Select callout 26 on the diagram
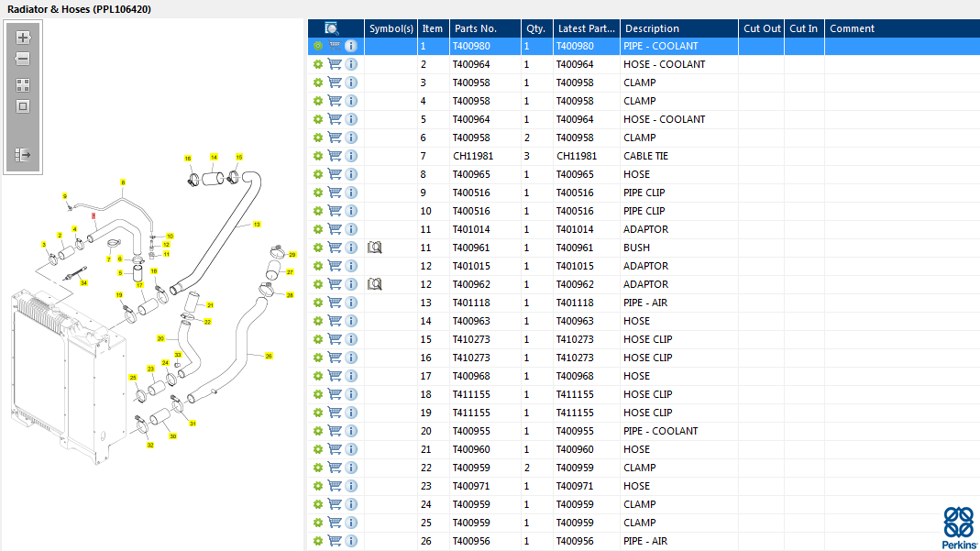The height and width of the screenshot is (551, 980). pyautogui.click(x=269, y=356)
